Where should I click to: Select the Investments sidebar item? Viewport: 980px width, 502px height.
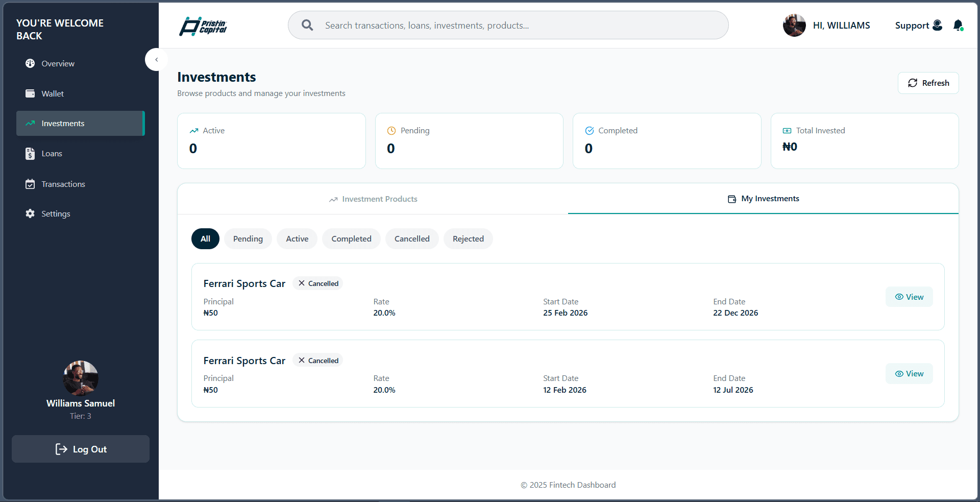[80, 123]
